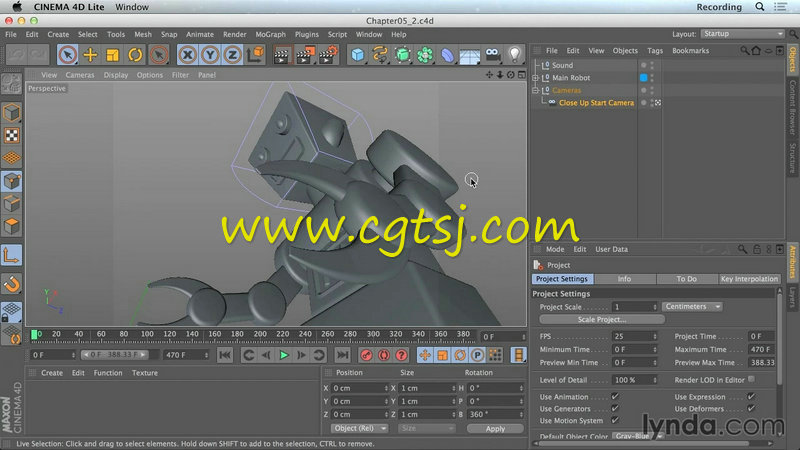Image resolution: width=800 pixels, height=450 pixels.
Task: Open the Tags menu in Objects panel
Action: click(x=655, y=51)
